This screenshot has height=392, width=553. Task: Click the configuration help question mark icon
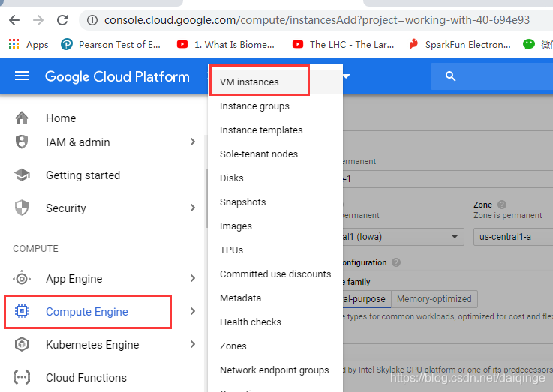click(x=396, y=262)
